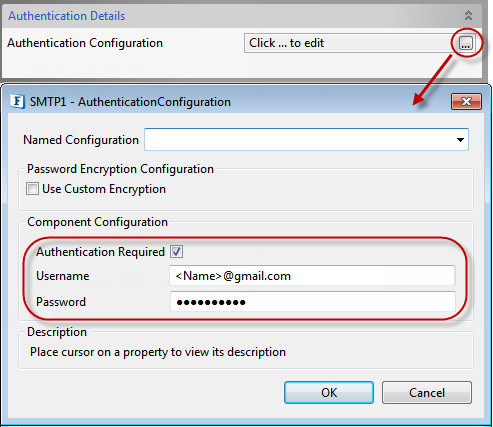The height and width of the screenshot is (427, 493).
Task: Click the ellipsis edit button for Authentication Configuration
Action: (466, 43)
